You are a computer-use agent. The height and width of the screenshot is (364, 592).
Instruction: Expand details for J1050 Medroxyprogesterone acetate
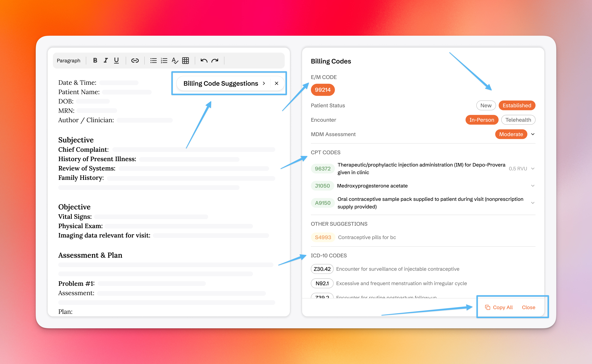(533, 186)
